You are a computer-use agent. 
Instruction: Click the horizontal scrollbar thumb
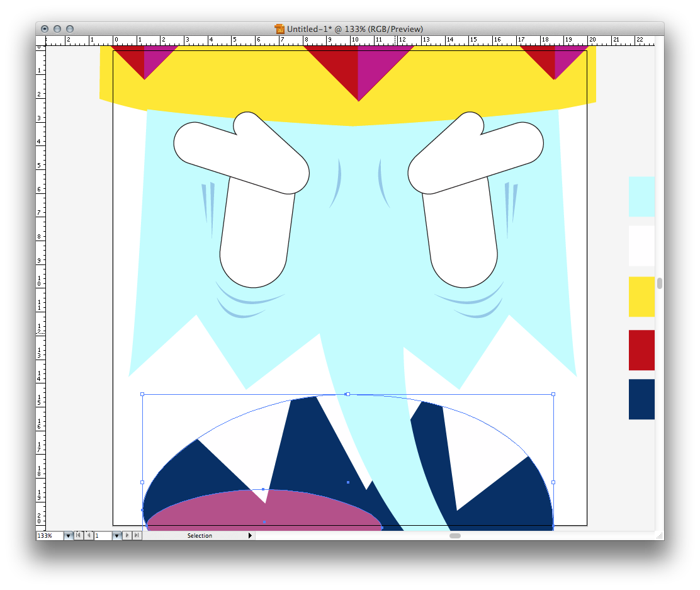point(455,536)
